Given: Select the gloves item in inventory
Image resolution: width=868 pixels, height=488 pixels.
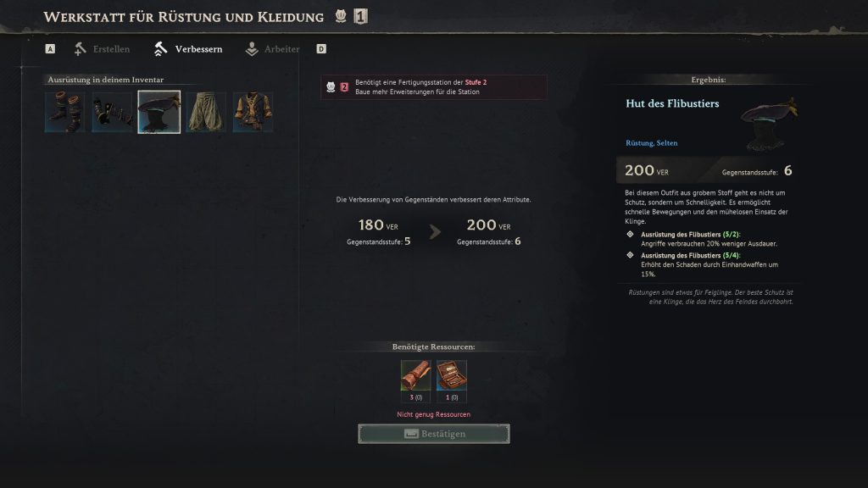Looking at the screenshot, I should coord(112,113).
